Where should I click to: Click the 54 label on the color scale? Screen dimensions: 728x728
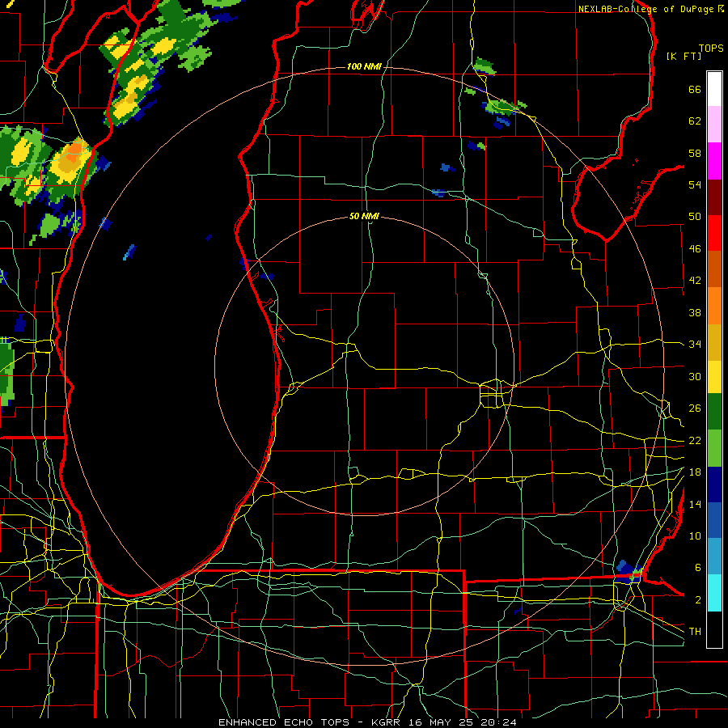coord(695,184)
